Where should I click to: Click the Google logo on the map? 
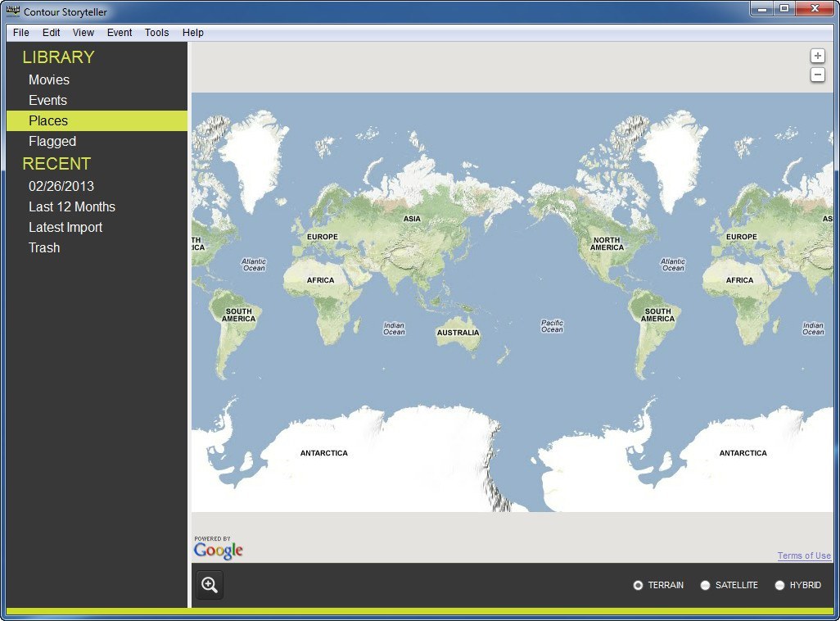[x=218, y=550]
